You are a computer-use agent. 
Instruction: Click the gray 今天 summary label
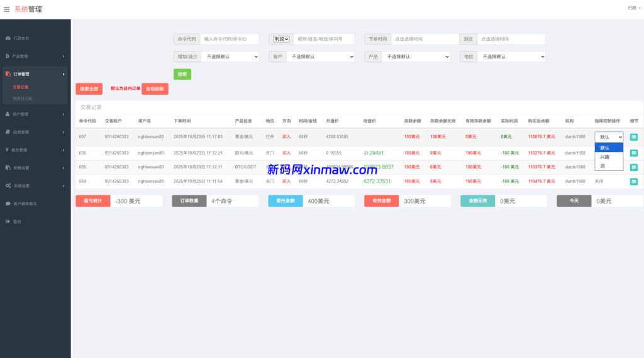(x=574, y=201)
